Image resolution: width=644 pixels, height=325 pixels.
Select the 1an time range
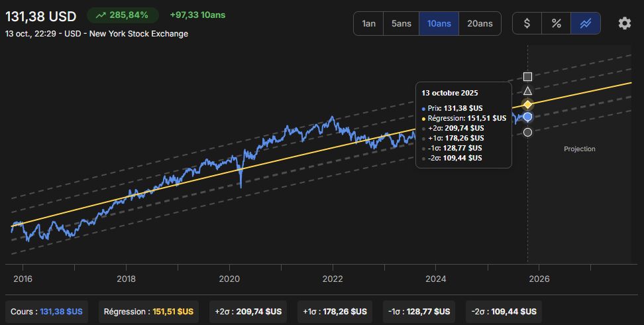[x=368, y=23]
